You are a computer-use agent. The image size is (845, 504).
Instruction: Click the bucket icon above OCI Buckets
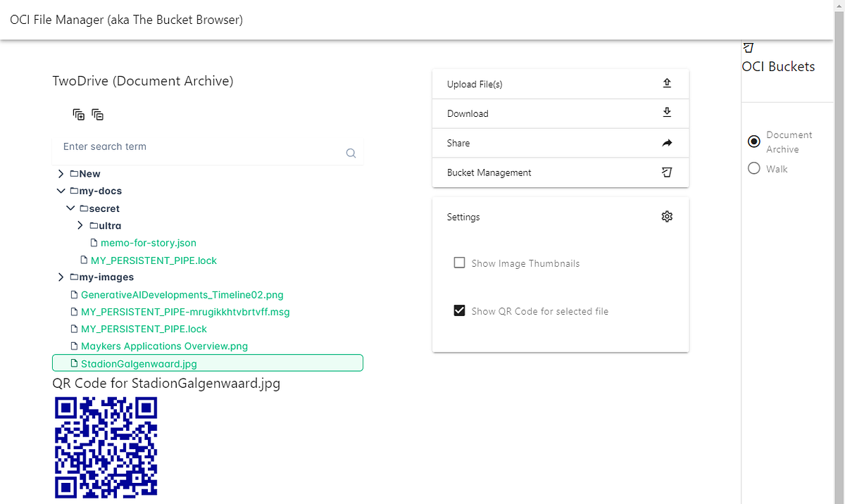748,48
